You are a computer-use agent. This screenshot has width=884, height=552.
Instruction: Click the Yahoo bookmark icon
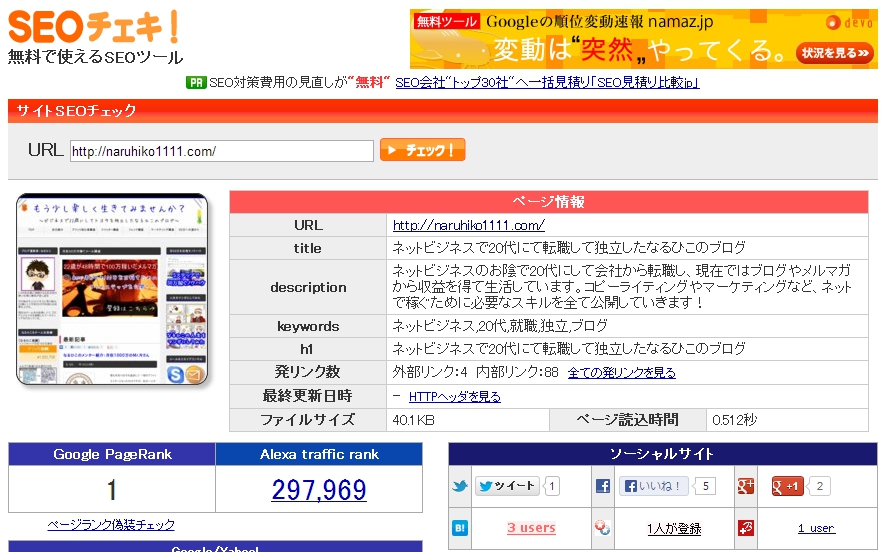[603, 528]
